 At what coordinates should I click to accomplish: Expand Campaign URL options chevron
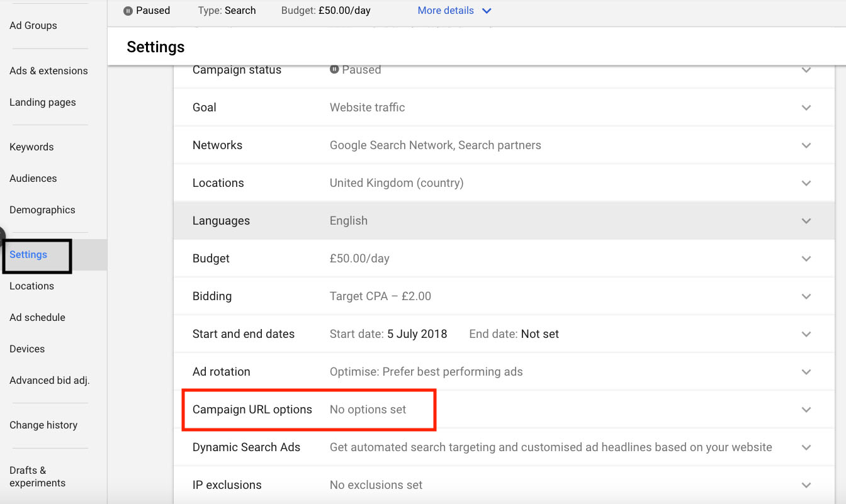click(806, 410)
